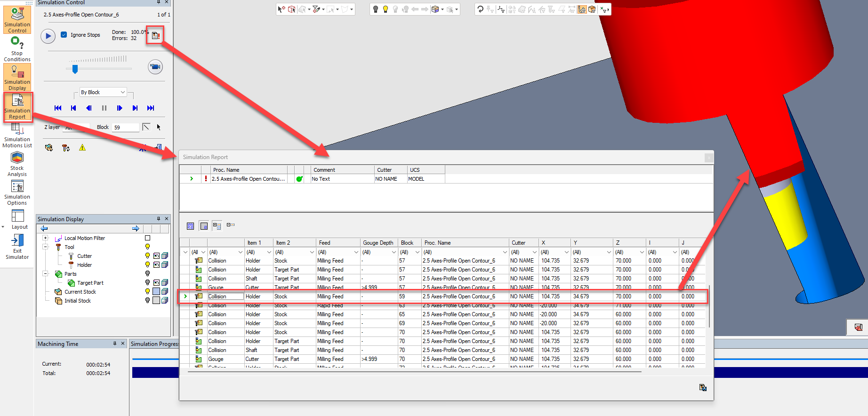Open Simulation Motions List

[17, 135]
